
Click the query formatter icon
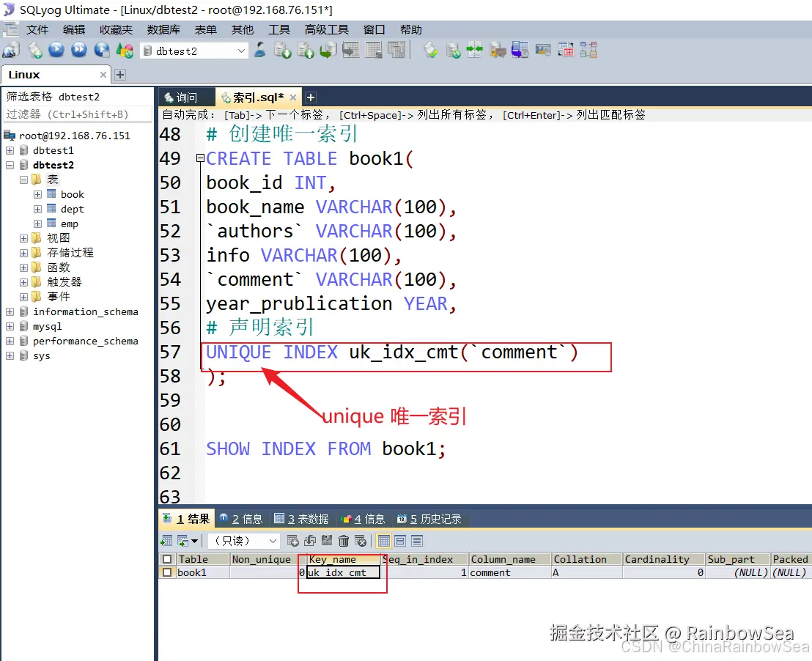[x=430, y=51]
